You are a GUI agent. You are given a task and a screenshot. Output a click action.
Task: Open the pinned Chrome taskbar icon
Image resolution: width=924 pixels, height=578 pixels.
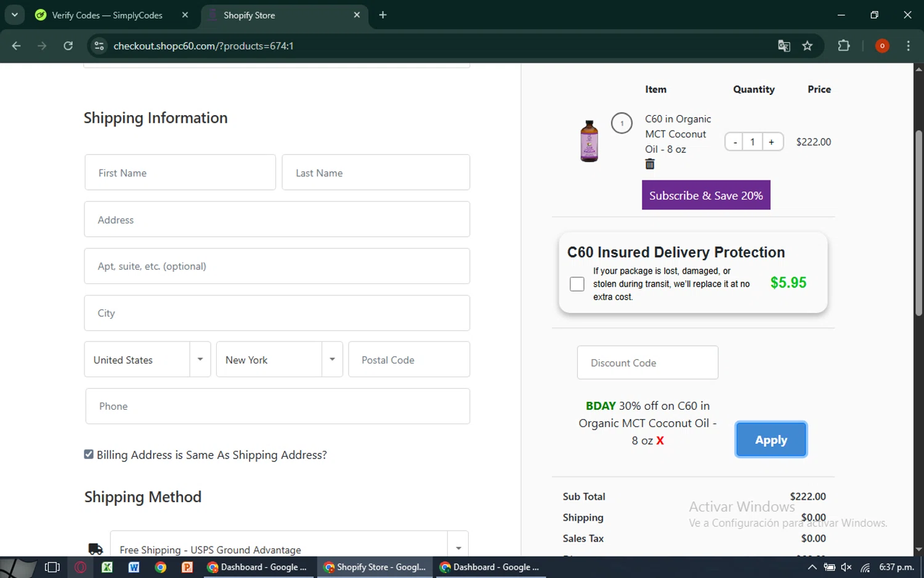pos(161,567)
